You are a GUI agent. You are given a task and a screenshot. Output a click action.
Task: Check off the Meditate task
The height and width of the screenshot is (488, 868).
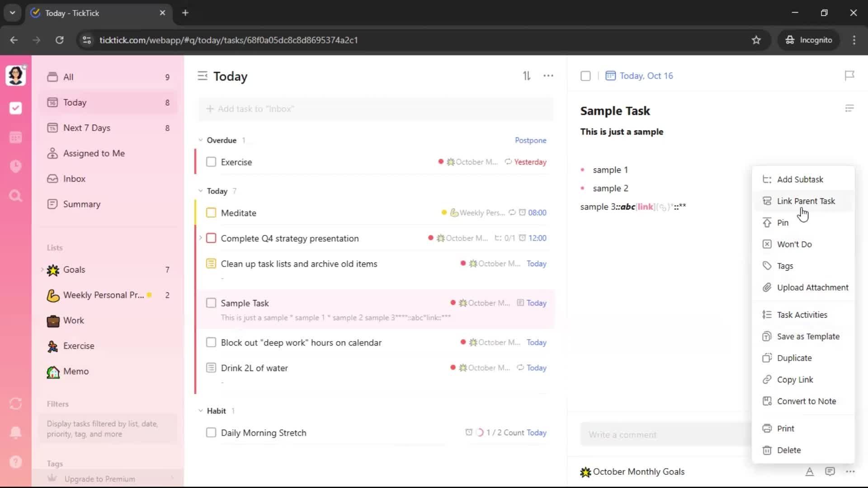tap(211, 213)
